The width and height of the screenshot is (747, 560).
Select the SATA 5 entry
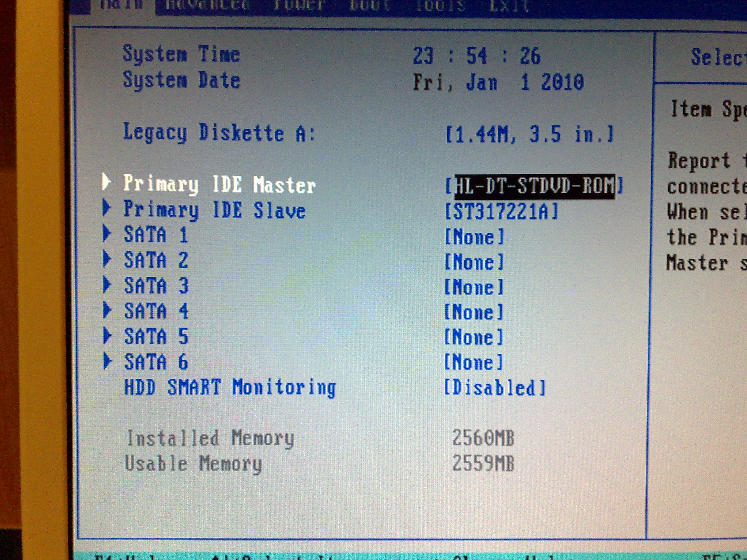156,336
